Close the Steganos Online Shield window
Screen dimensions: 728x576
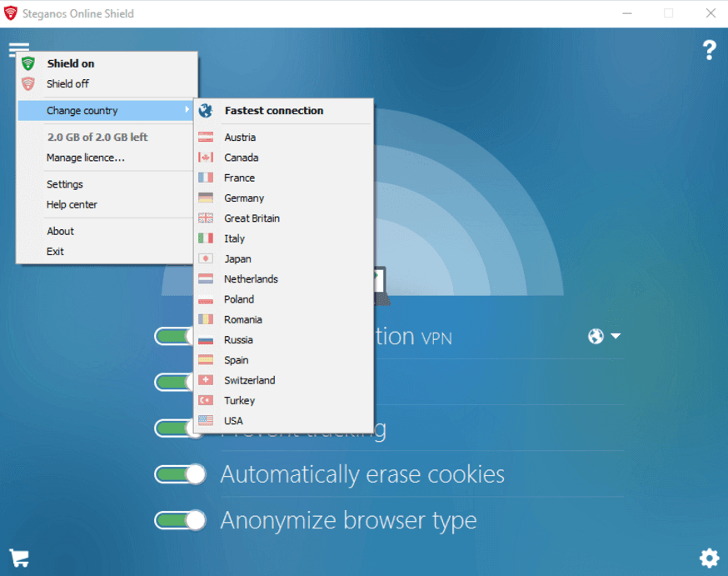[711, 13]
